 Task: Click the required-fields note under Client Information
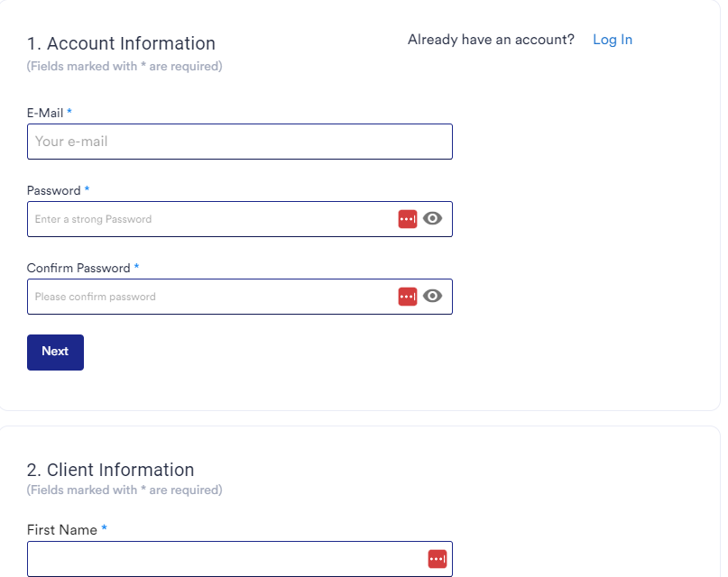[124, 490]
